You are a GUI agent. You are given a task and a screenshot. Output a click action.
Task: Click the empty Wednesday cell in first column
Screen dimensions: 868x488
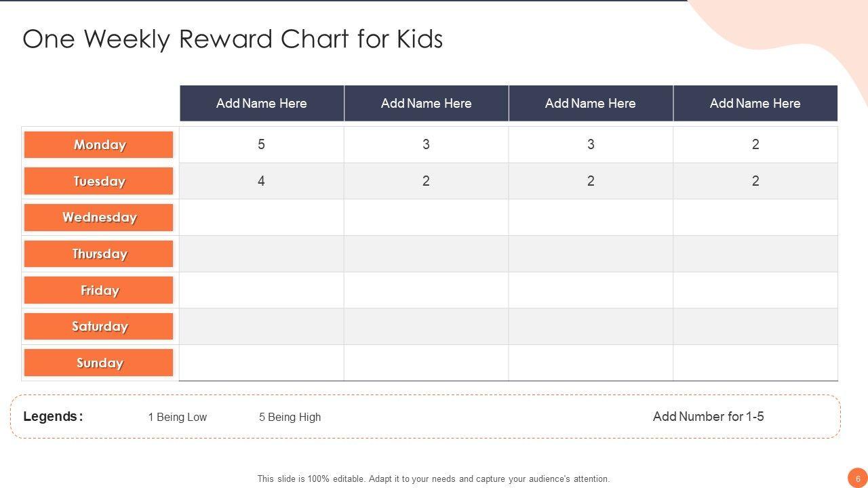coord(262,218)
